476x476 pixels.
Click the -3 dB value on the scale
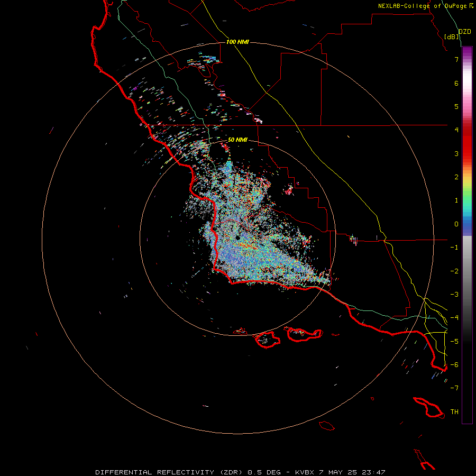coord(454,295)
